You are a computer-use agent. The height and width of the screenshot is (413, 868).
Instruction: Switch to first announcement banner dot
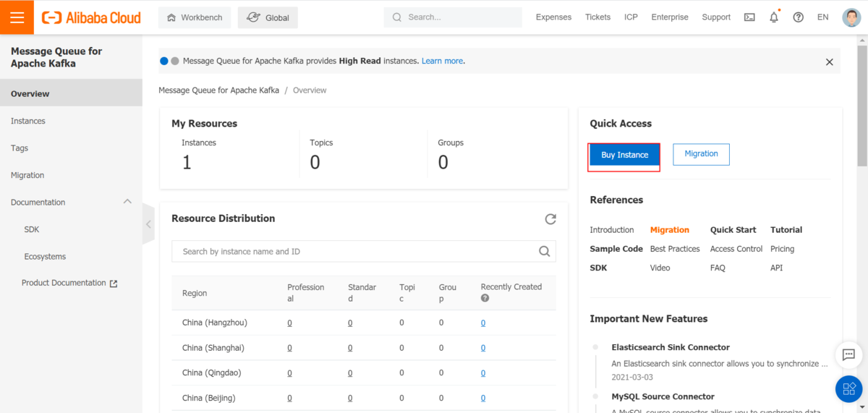[x=164, y=61]
